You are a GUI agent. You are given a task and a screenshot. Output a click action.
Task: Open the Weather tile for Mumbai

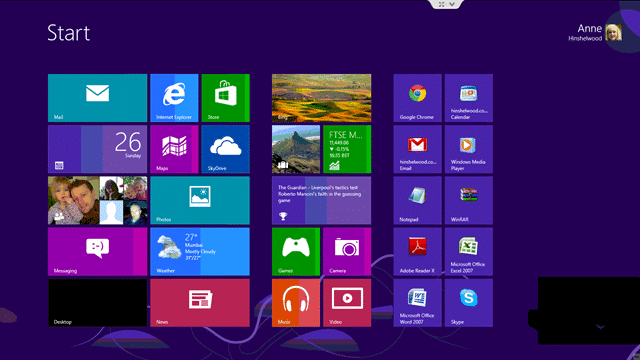(x=200, y=252)
